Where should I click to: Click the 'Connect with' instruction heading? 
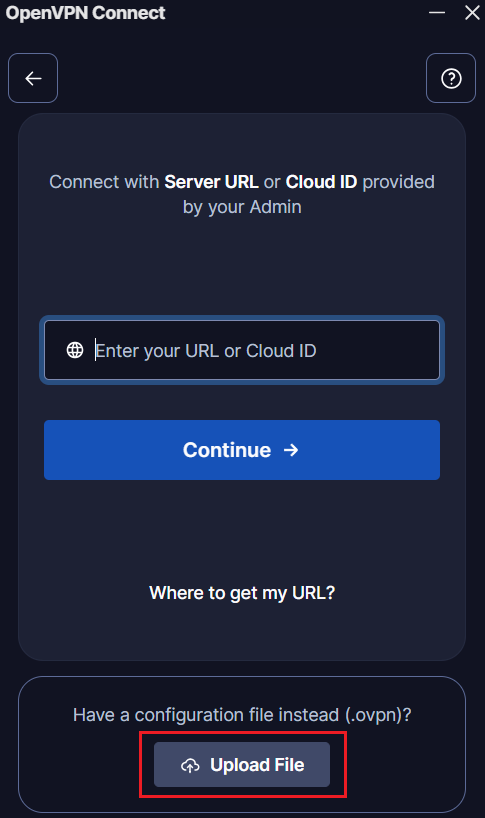(242, 194)
